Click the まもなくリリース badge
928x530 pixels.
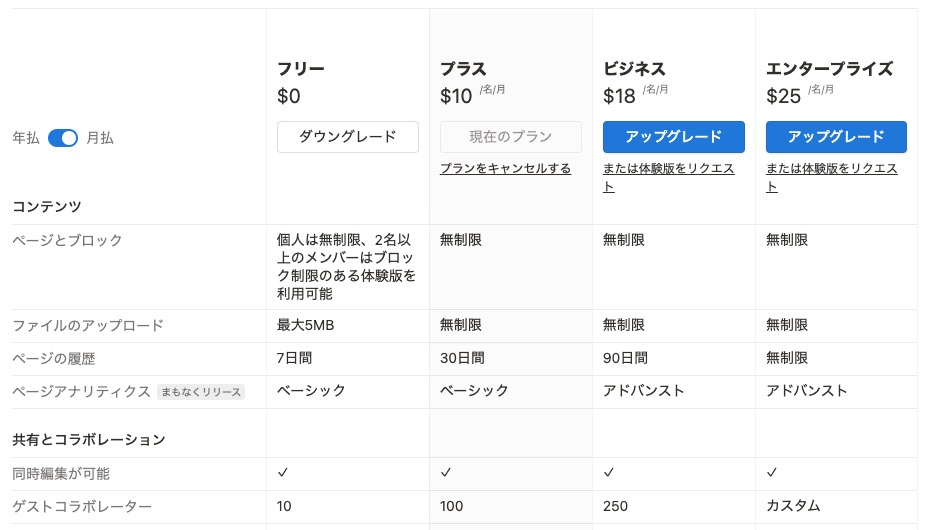[201, 392]
